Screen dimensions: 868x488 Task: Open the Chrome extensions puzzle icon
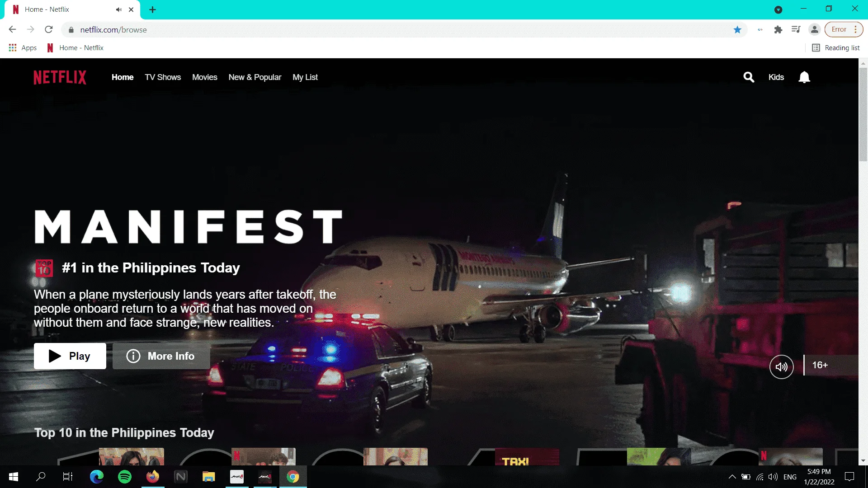(778, 30)
